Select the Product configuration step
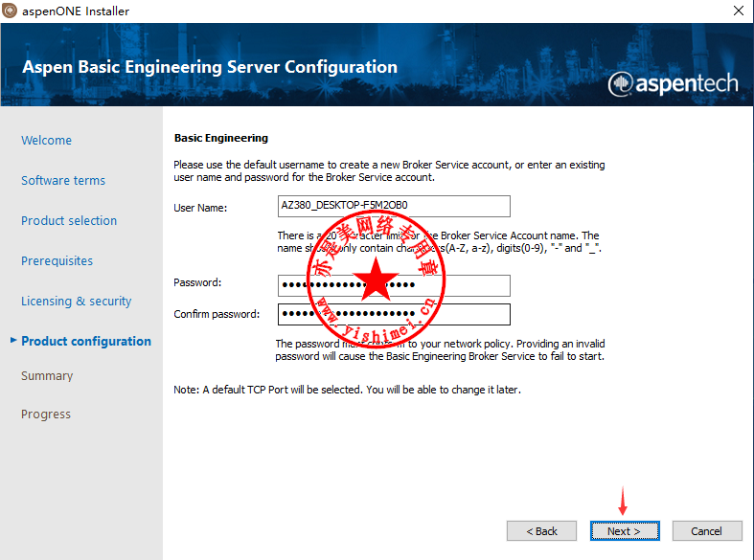The width and height of the screenshot is (754, 560). pos(86,341)
